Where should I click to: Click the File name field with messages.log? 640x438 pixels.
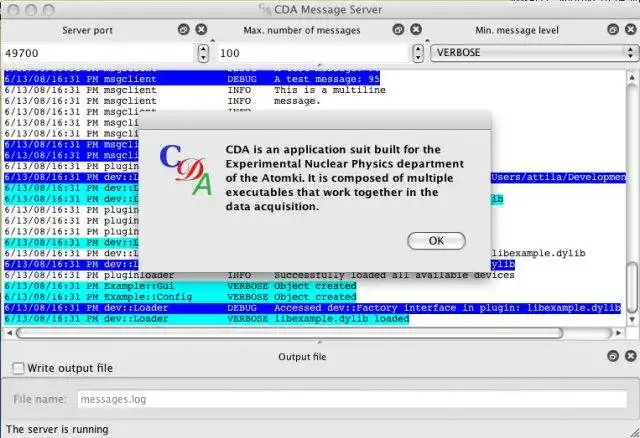click(x=352, y=399)
